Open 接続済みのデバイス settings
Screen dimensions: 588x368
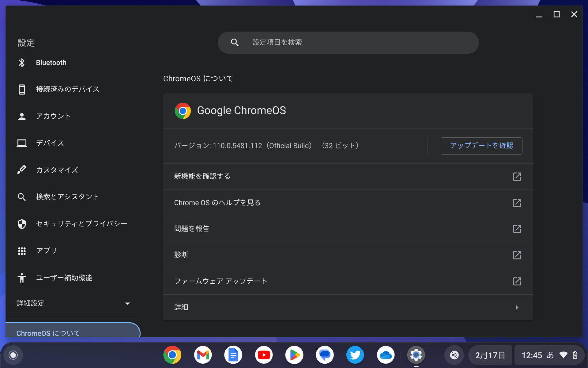(x=67, y=89)
